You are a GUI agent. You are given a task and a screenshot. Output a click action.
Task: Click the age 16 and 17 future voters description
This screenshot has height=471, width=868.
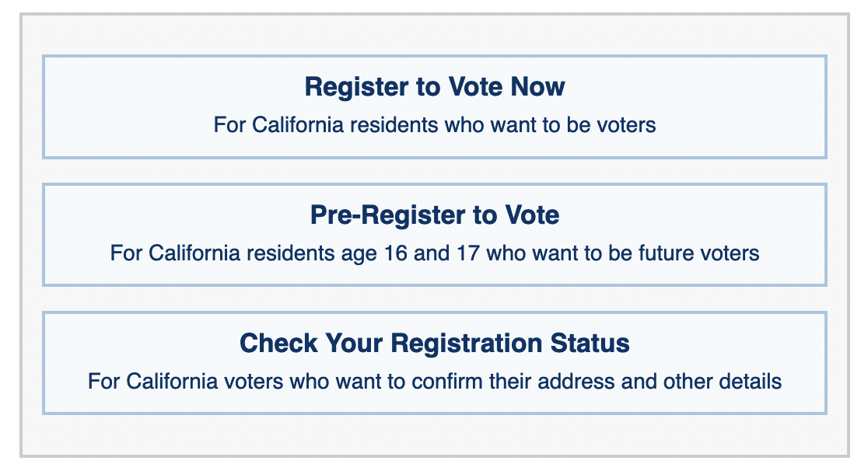coord(434,253)
